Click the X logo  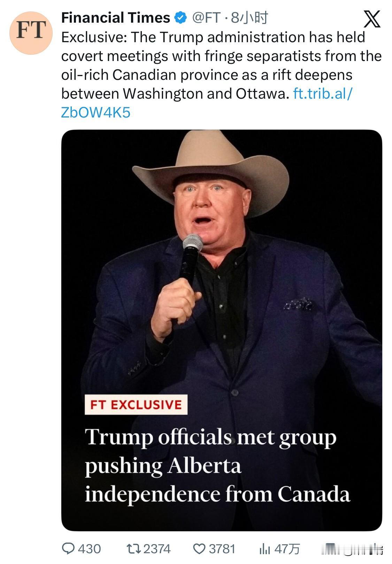[x=372, y=19]
